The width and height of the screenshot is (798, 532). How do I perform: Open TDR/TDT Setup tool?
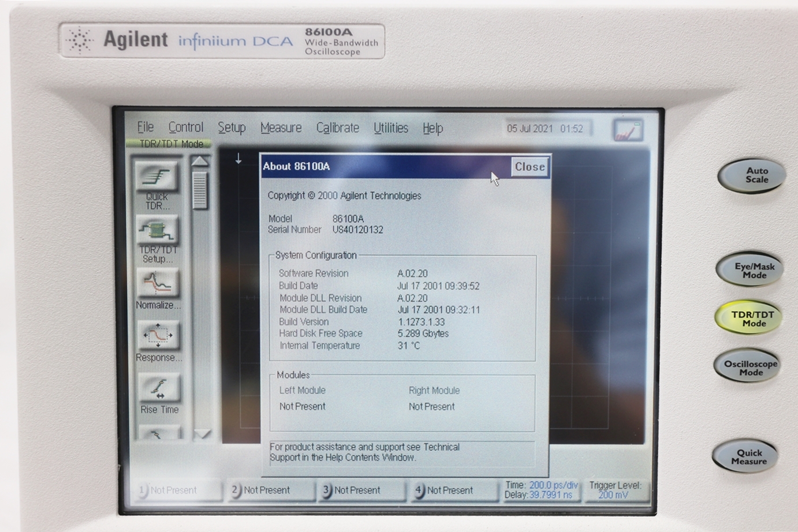pos(158,230)
